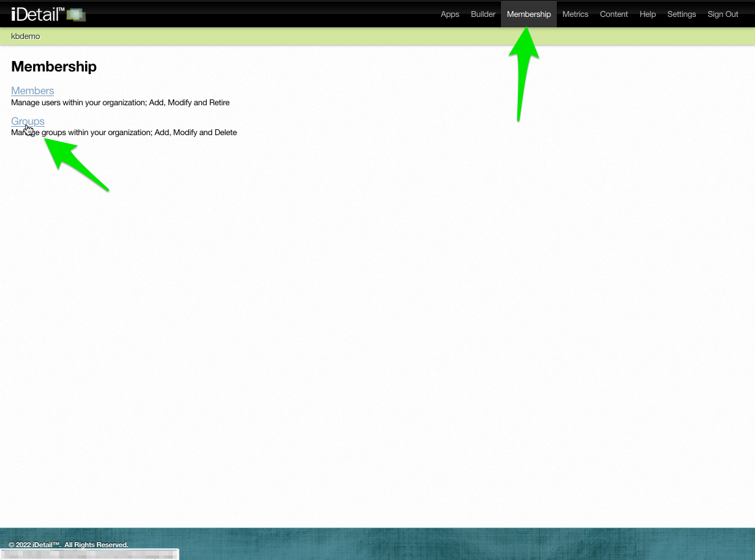
Task: Click the 'Manage groups within your organization' description
Action: coord(123,133)
